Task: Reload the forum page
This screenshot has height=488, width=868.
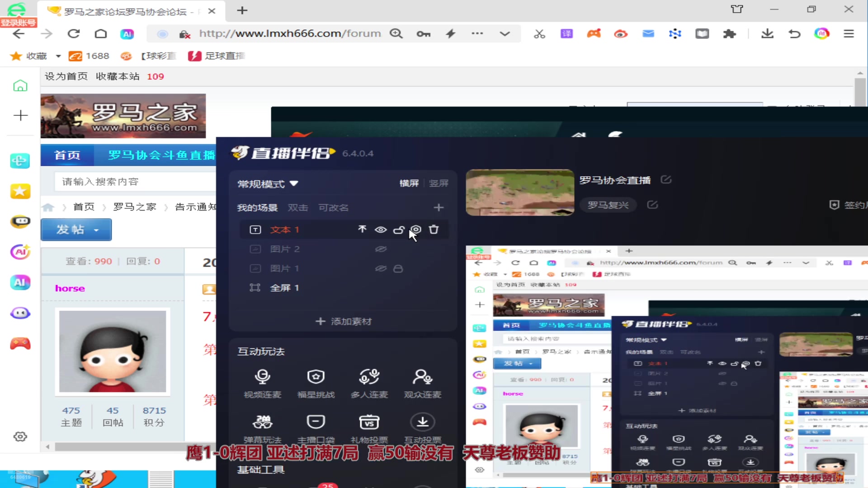Action: point(74,34)
